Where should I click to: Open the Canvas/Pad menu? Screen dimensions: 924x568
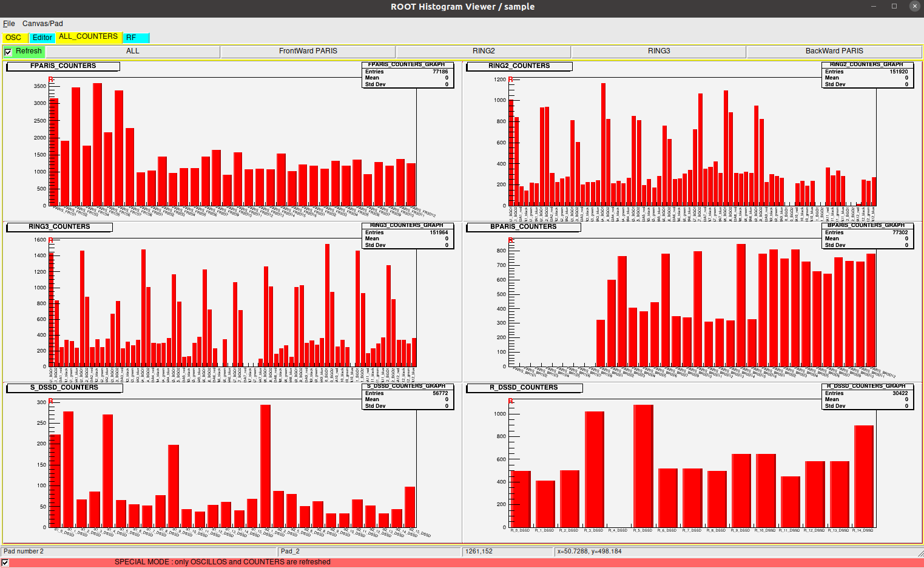coord(42,24)
